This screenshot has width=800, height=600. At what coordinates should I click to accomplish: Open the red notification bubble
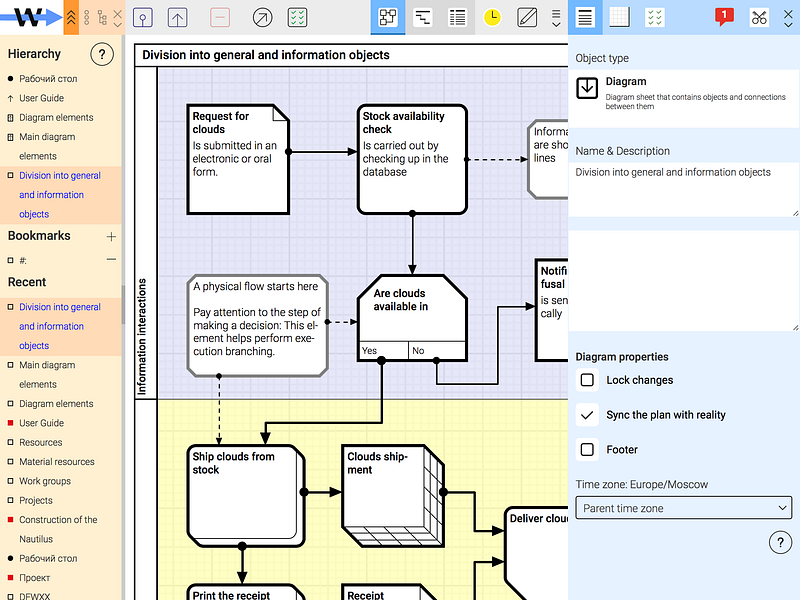pyautogui.click(x=724, y=16)
